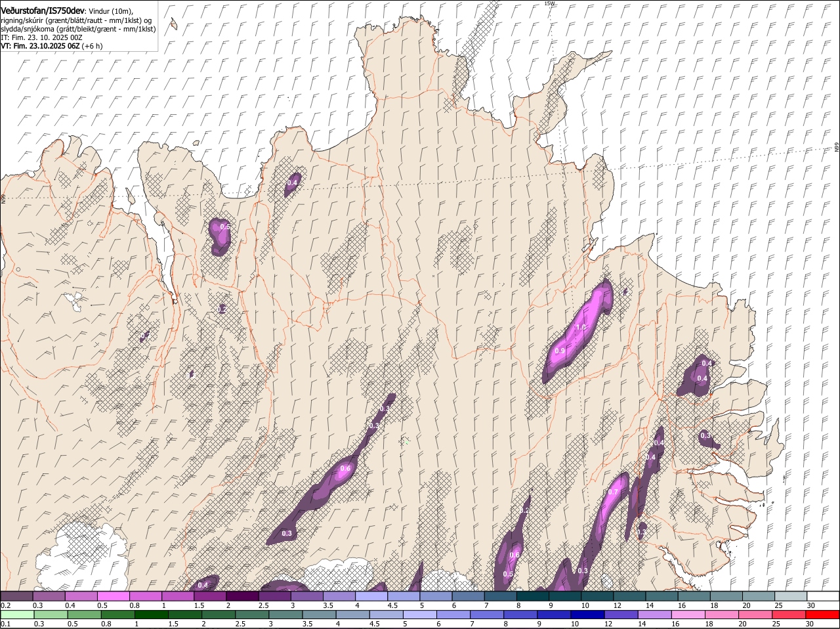Viewport: 840px width, 629px height.
Task: Click the 1.0 precipitation label on the map
Action: click(x=580, y=327)
